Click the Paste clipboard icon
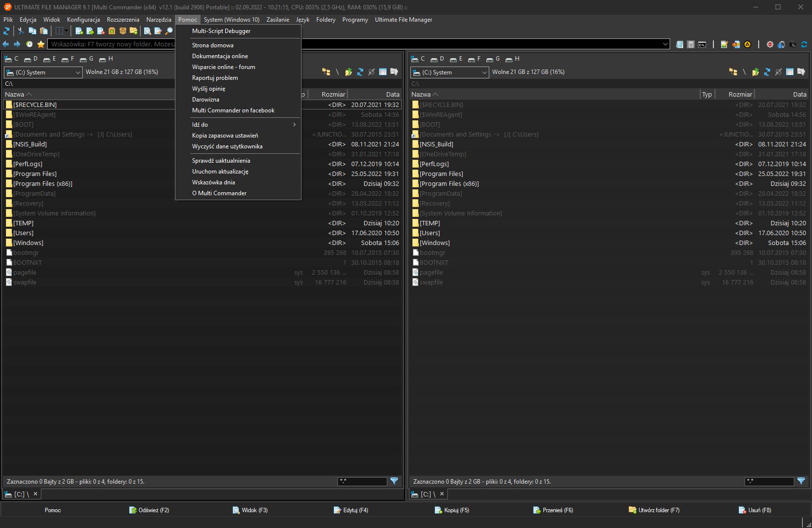The image size is (812, 528). [44, 31]
